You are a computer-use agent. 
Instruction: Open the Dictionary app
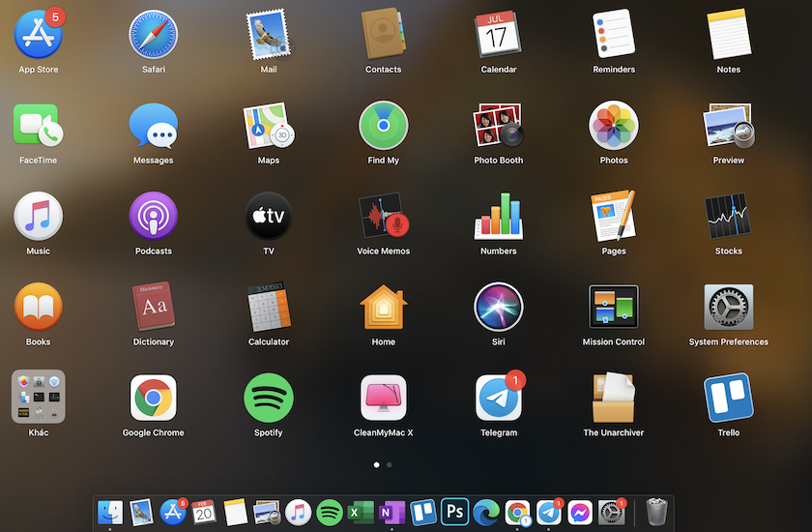(x=153, y=308)
